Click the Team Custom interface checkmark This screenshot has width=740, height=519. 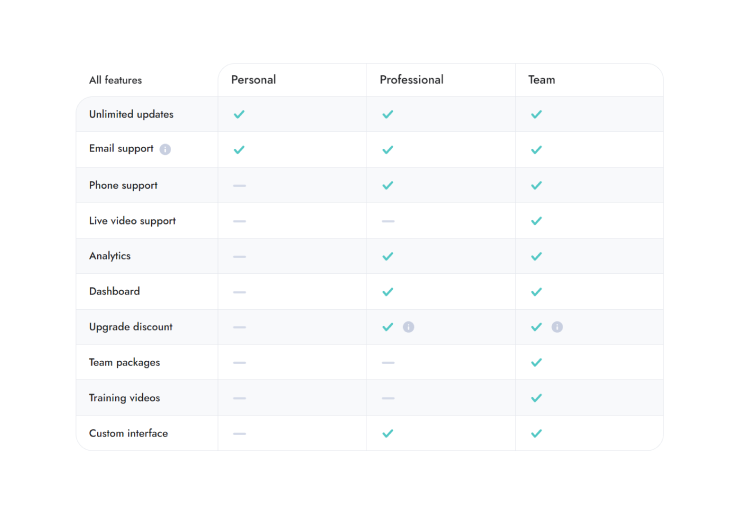coord(536,433)
